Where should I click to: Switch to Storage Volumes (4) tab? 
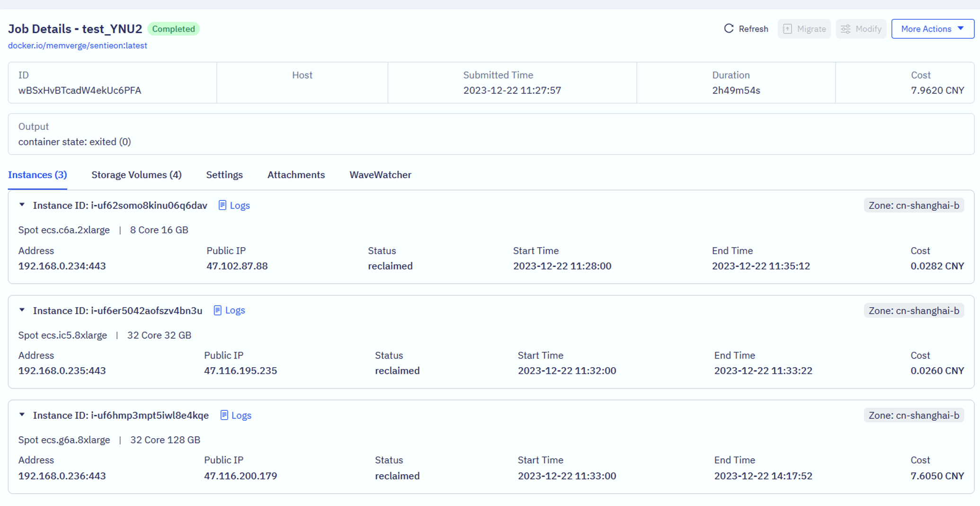136,175
